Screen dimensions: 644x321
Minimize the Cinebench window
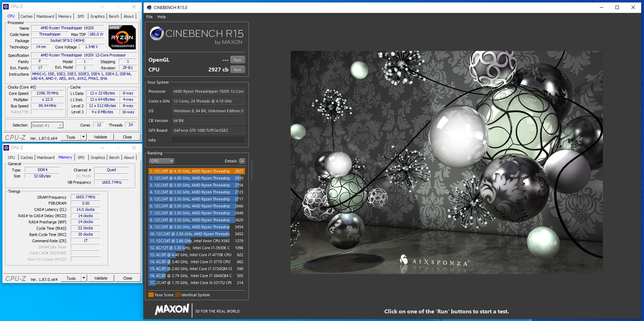[x=601, y=7]
